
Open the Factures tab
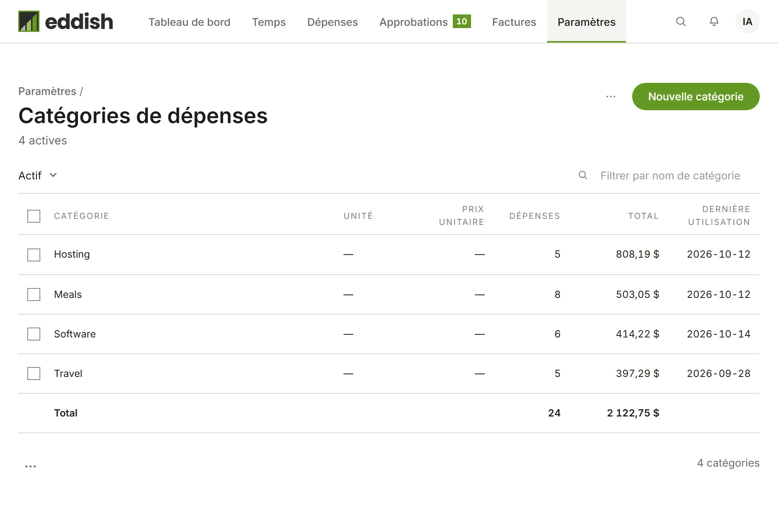pos(514,22)
